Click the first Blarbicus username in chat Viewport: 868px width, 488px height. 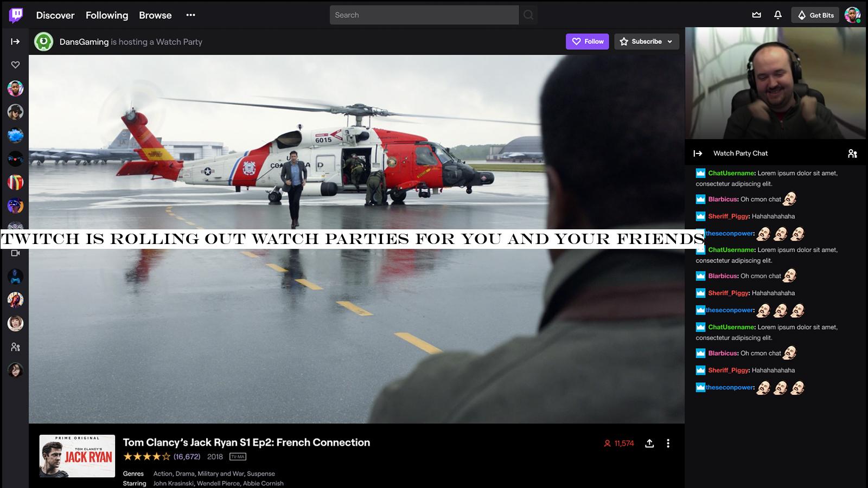pos(723,199)
